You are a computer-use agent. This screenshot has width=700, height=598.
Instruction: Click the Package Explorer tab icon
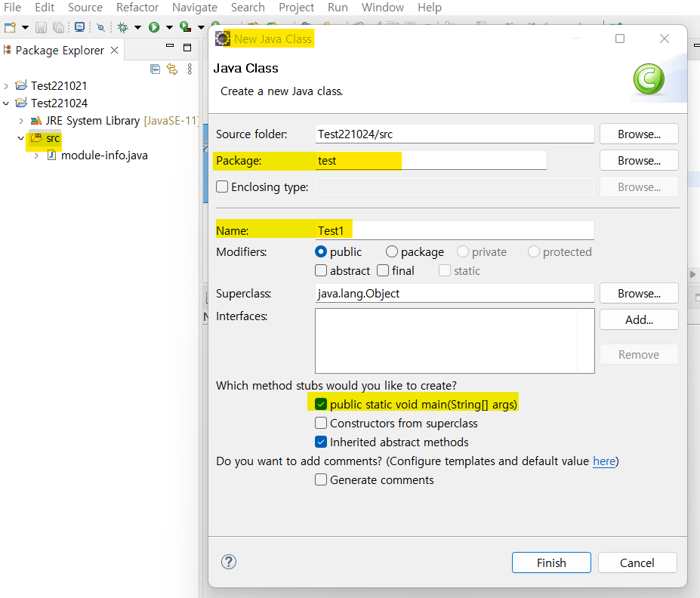coord(7,50)
